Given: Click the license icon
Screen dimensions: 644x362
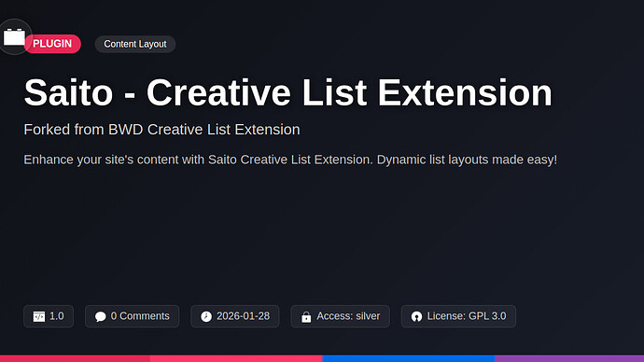Looking at the screenshot, I should [x=416, y=316].
